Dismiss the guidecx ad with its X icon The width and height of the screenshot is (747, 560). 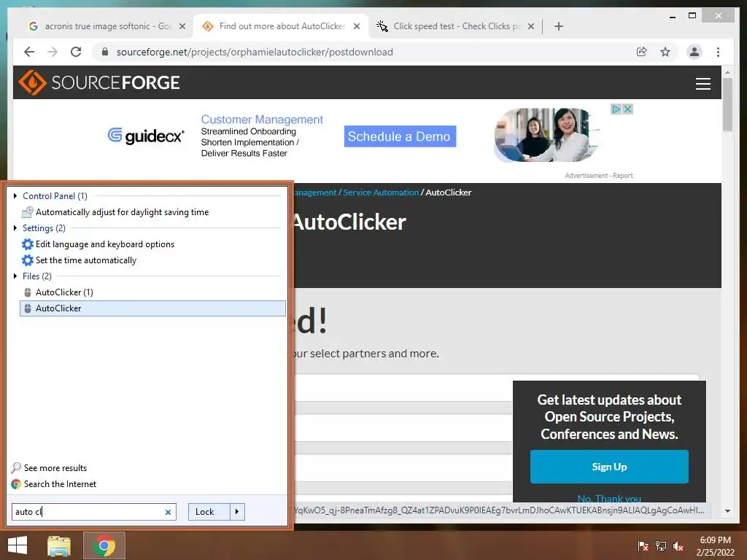click(628, 109)
